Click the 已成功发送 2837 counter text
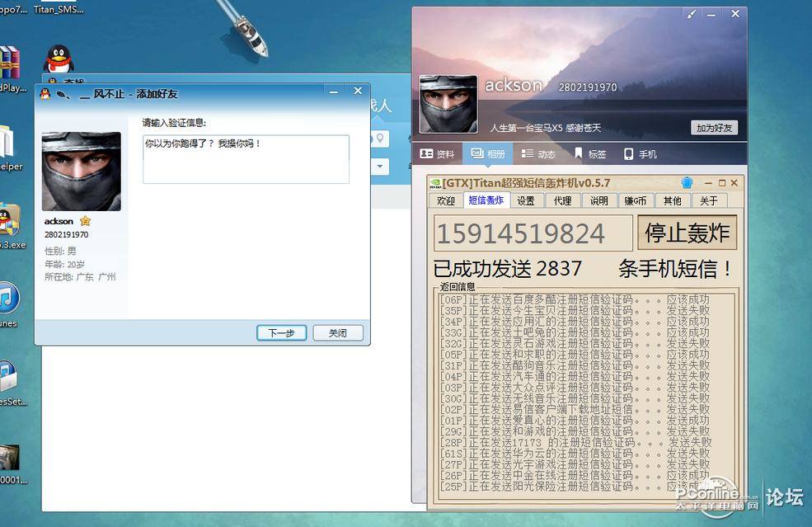 coord(508,268)
